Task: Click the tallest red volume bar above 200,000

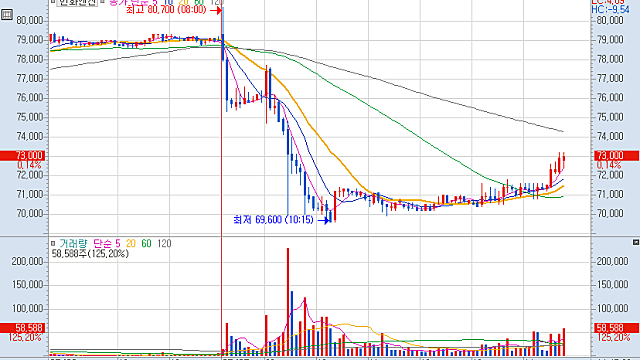Action: [x=288, y=302]
